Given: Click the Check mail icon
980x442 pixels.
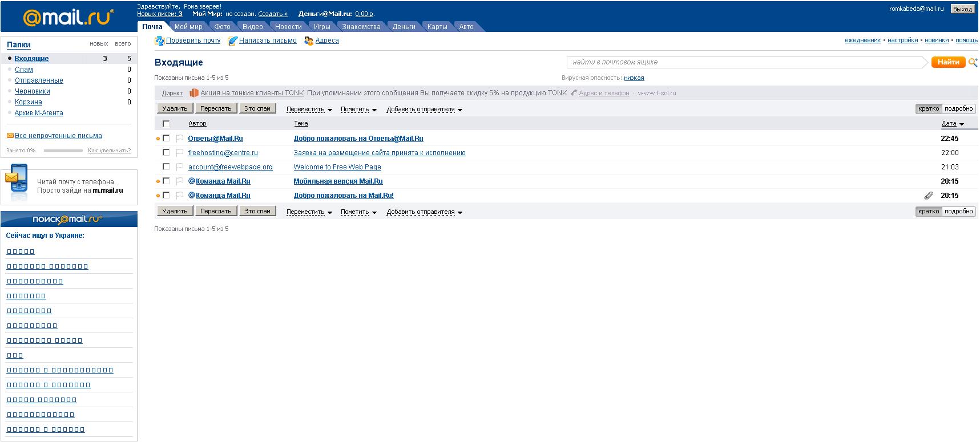Looking at the screenshot, I should coord(160,40).
